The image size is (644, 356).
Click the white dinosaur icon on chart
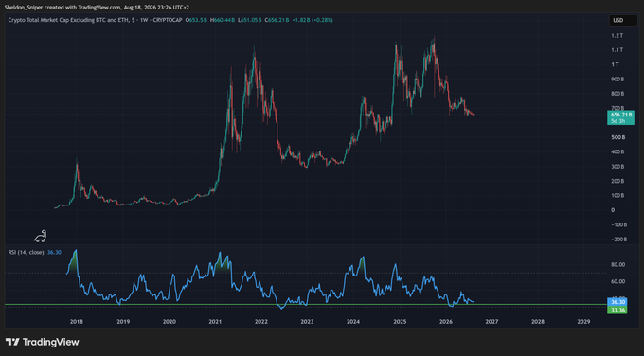click(40, 236)
